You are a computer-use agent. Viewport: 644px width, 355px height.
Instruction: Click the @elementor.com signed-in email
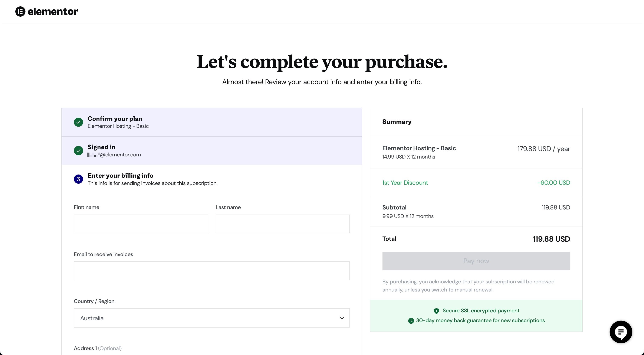pyautogui.click(x=114, y=155)
